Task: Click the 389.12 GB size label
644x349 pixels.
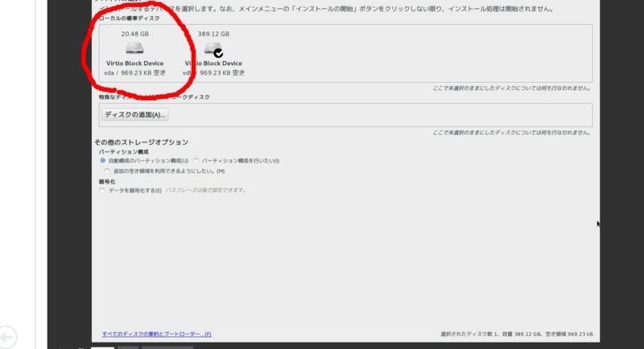Action: tap(213, 34)
